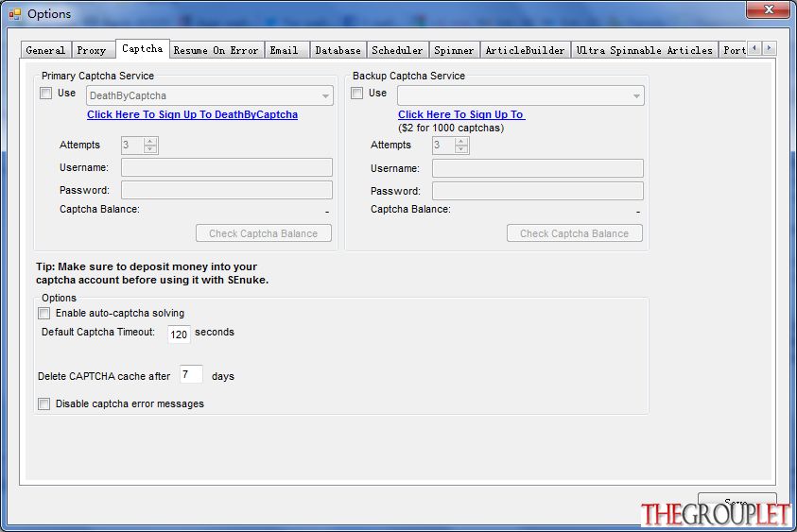The image size is (797, 532).
Task: Click the Options window title icon
Action: tap(15, 14)
